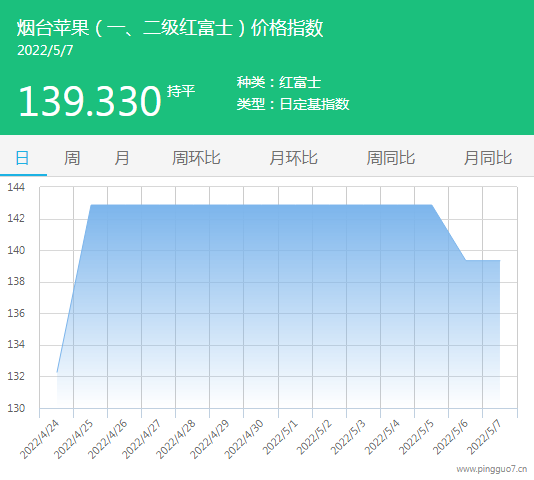Screen dimensions: 534x480
Task: Open the 月环比 tab
Action: coord(293,158)
